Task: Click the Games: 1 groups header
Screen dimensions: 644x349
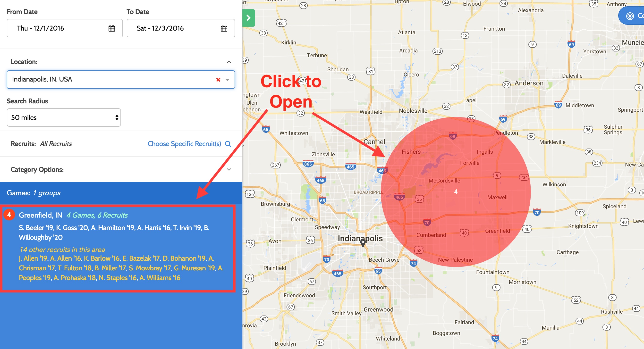Action: click(x=34, y=193)
